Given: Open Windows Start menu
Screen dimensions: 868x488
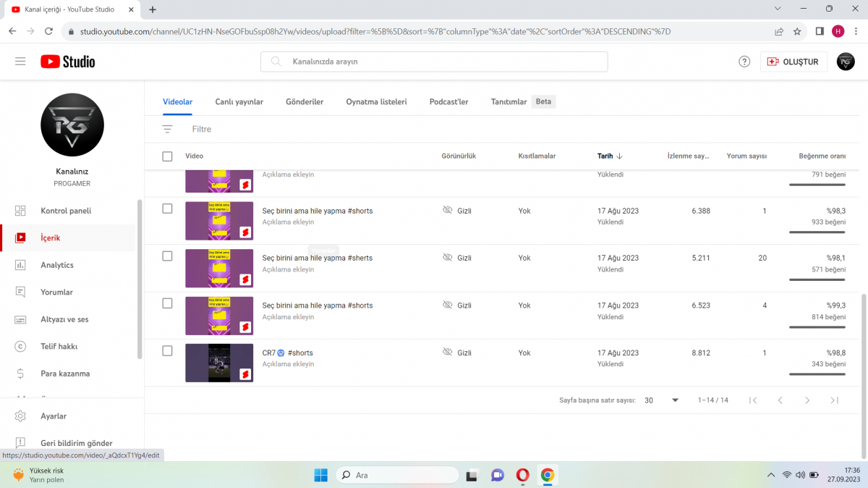Looking at the screenshot, I should (x=320, y=475).
